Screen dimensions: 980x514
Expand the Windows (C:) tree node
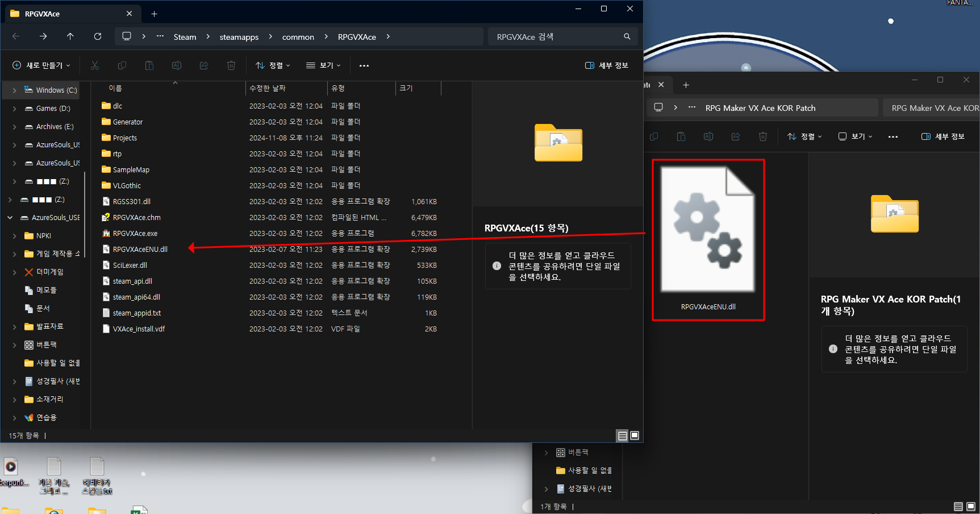pyautogui.click(x=14, y=90)
